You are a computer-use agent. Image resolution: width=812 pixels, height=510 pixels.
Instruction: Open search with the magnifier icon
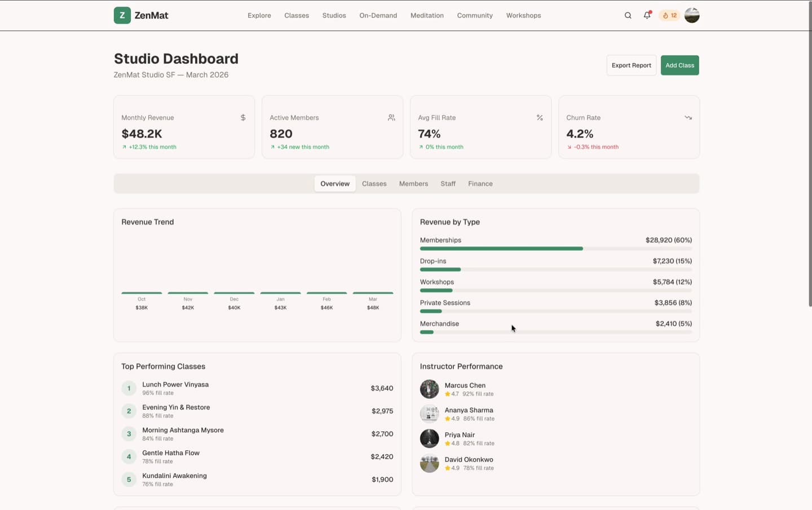click(x=628, y=15)
